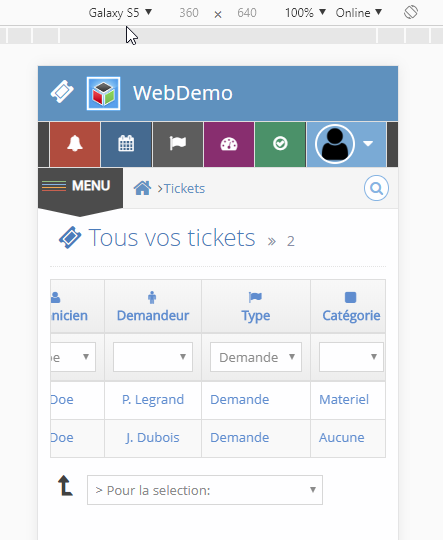
Task: Open the purple dashboard gauge tile
Action: (229, 144)
